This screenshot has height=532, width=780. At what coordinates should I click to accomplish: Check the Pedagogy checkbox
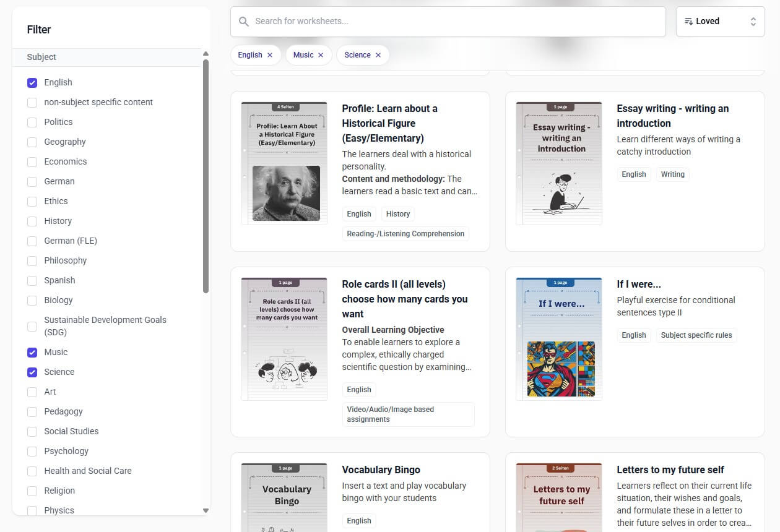pyautogui.click(x=32, y=411)
